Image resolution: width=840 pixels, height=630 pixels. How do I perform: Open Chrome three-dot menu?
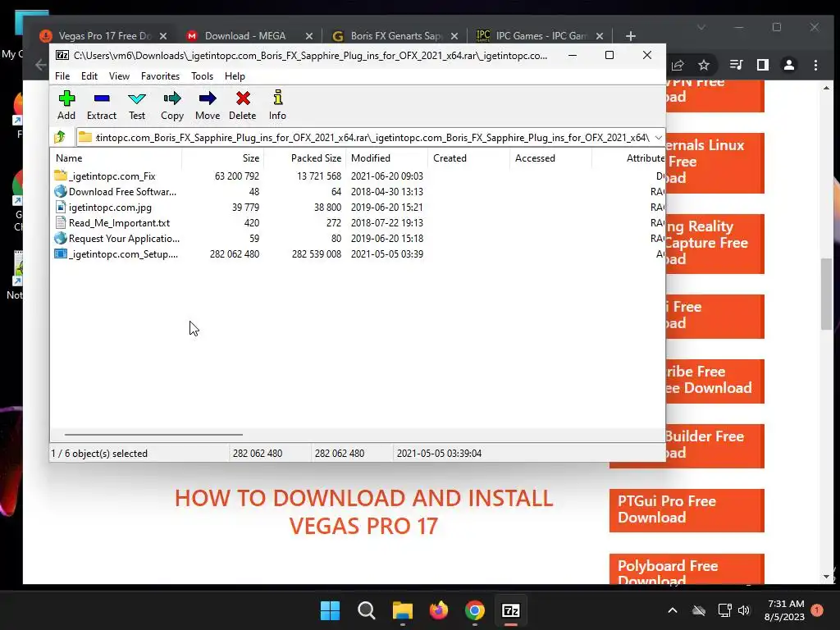[x=816, y=65]
